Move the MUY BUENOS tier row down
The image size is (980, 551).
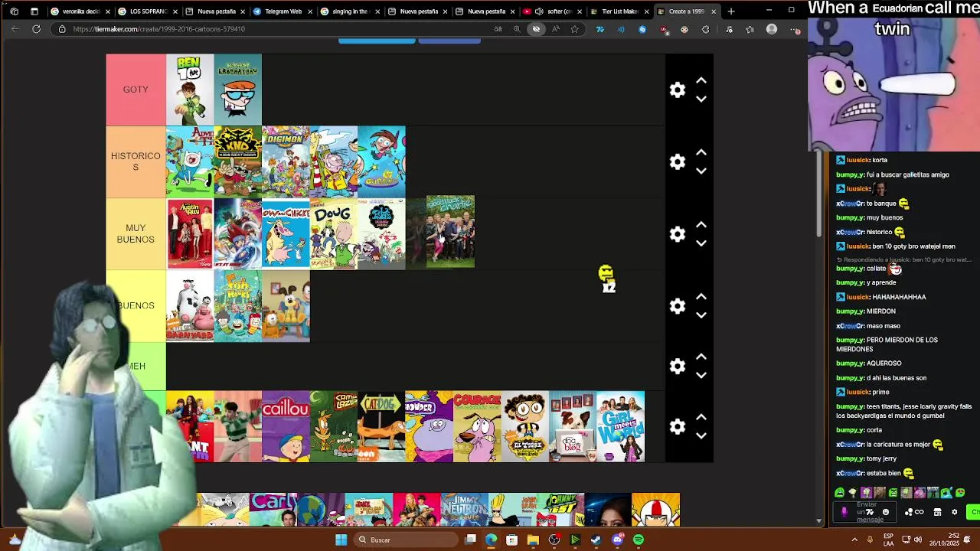pos(701,243)
